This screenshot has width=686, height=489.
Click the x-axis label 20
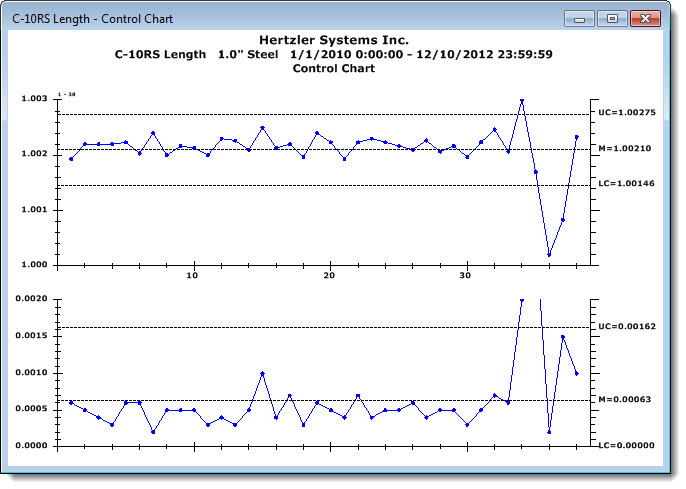click(329, 275)
